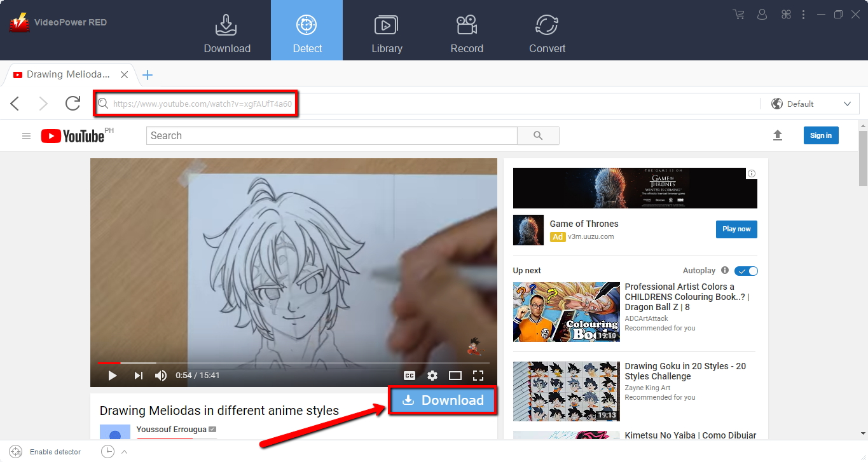
Task: Click the YouTube upload icon
Action: (x=777, y=135)
